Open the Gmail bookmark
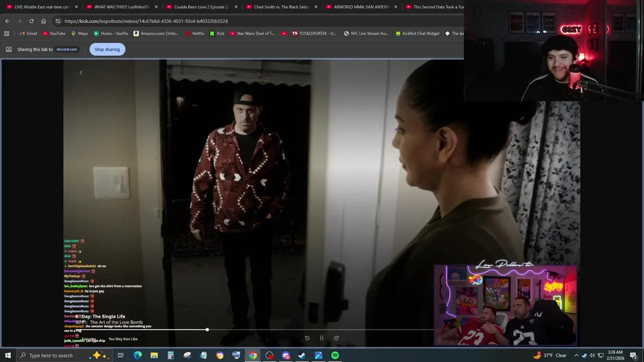 [28, 34]
